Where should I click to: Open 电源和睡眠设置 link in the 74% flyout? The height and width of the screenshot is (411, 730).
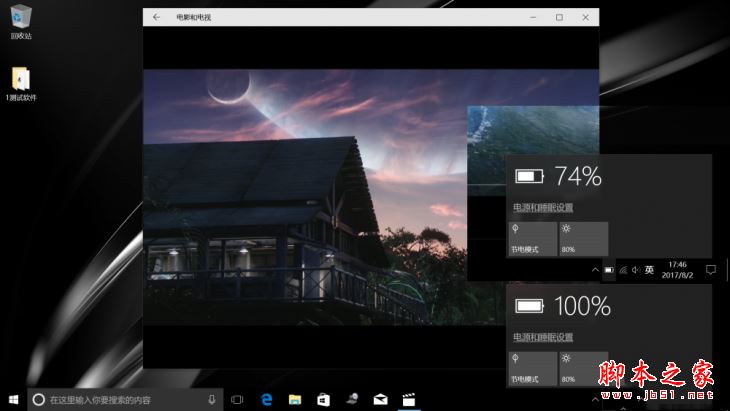click(x=543, y=208)
